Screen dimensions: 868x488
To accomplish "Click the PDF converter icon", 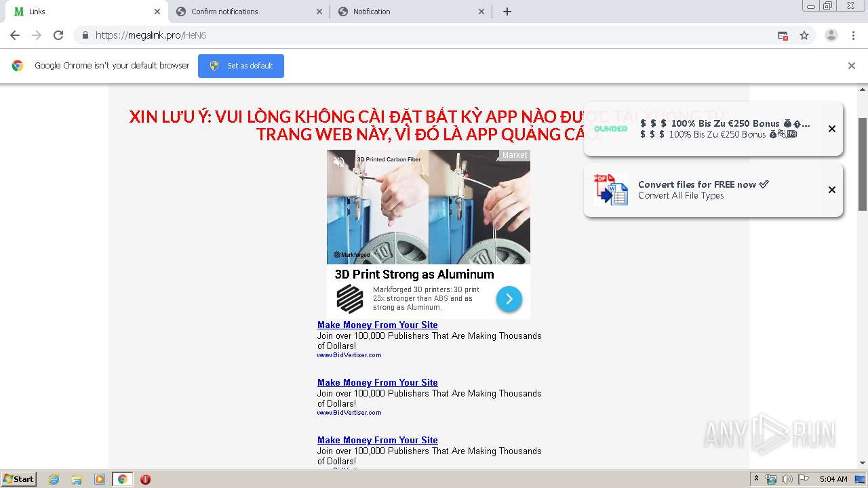I will pos(611,190).
